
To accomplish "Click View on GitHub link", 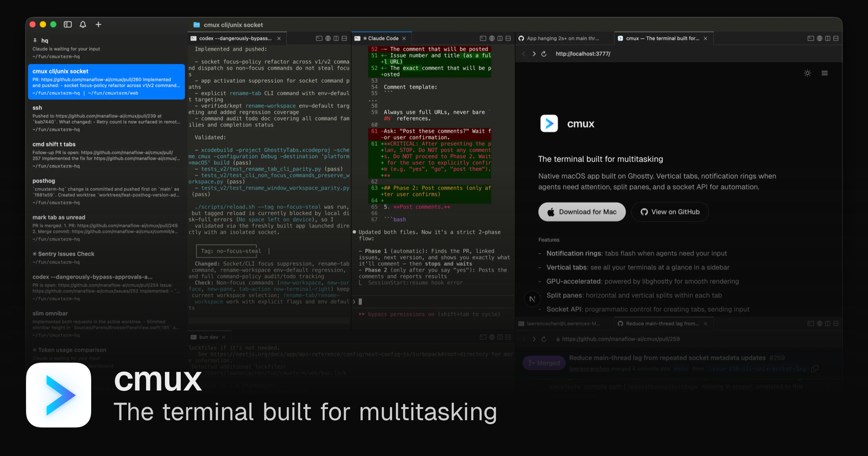I will click(670, 212).
